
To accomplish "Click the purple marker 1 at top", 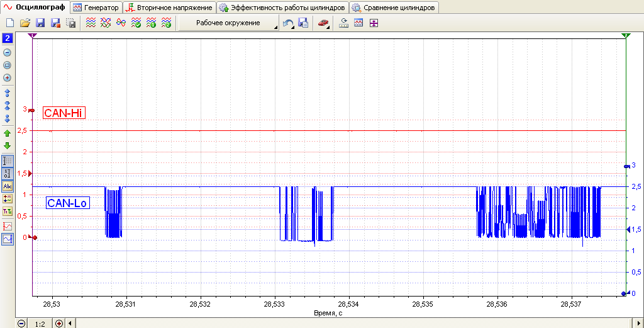I will click(33, 36).
